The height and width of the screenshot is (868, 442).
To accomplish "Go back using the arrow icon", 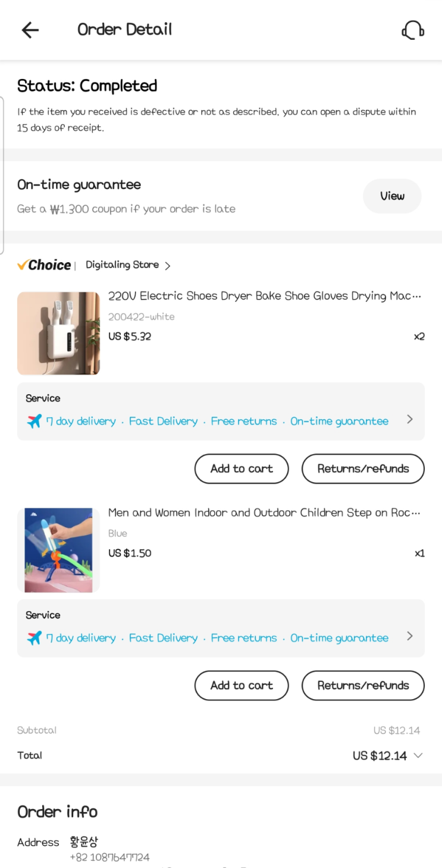I will click(30, 30).
